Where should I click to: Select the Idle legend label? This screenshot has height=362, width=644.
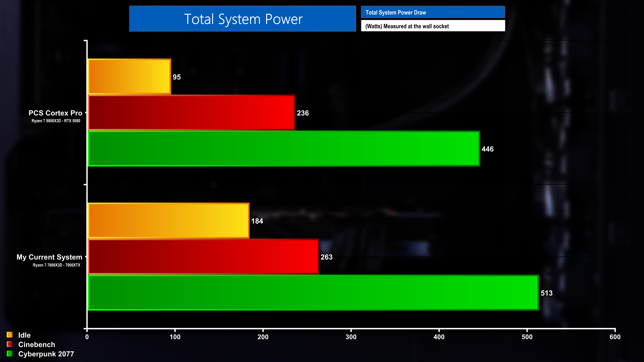coord(24,335)
